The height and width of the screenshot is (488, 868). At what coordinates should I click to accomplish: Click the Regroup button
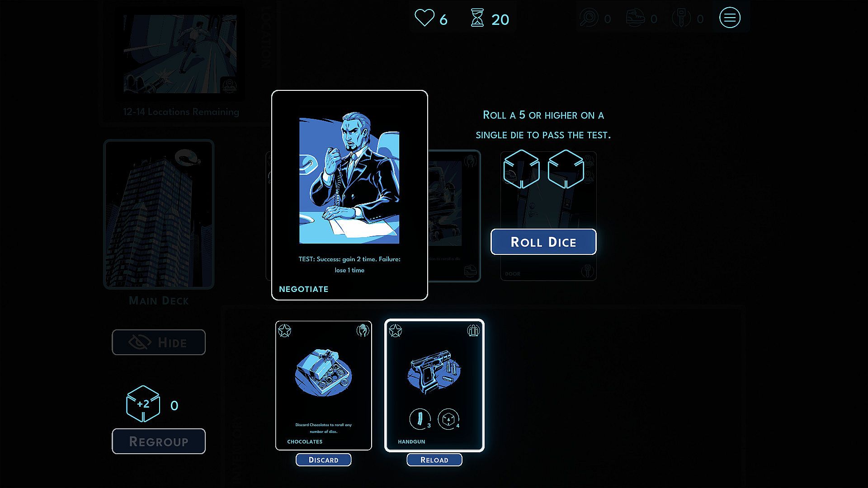point(159,441)
